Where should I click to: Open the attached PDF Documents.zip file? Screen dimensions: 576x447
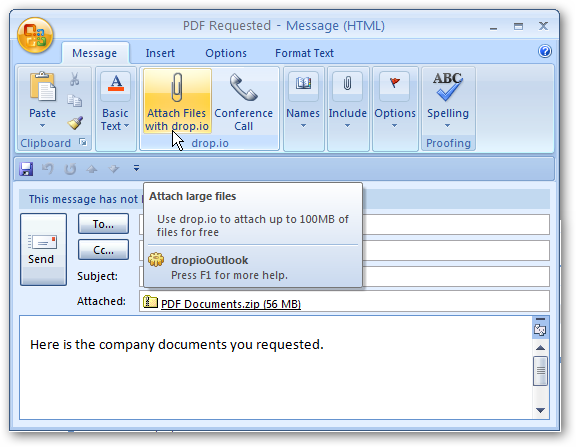231,304
